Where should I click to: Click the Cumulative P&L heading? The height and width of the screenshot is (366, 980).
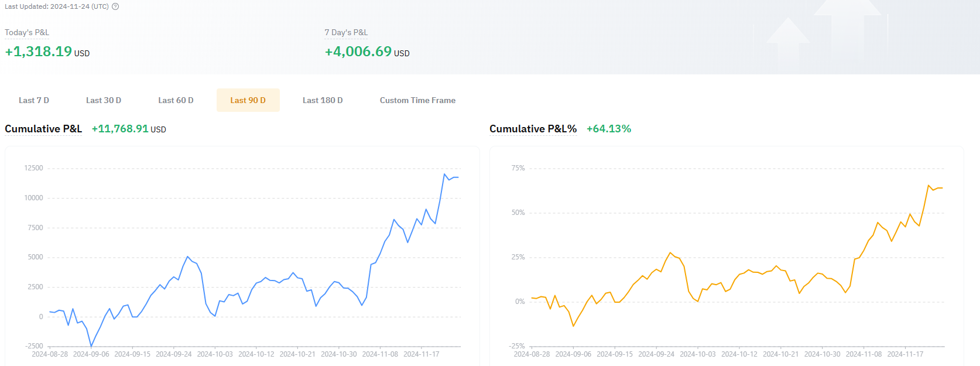[x=43, y=129]
